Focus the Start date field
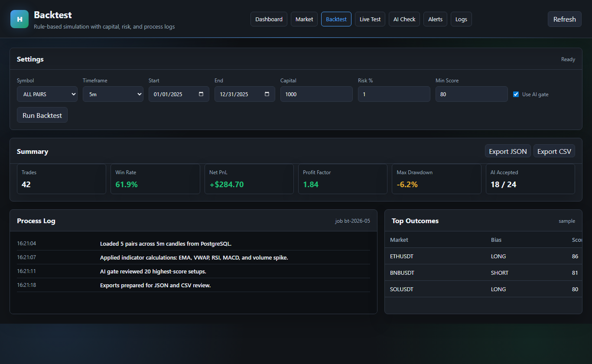The height and width of the screenshot is (364, 592). pyautogui.click(x=179, y=94)
